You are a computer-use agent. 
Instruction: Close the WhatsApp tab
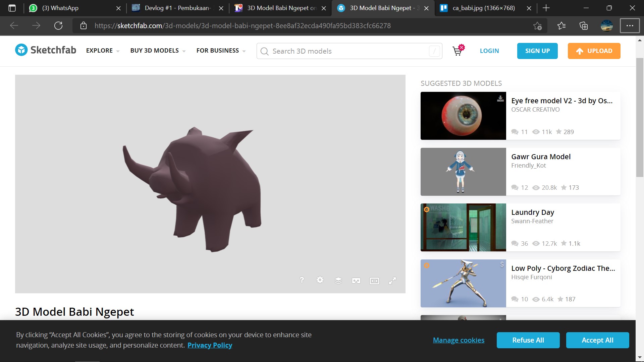pos(118,8)
